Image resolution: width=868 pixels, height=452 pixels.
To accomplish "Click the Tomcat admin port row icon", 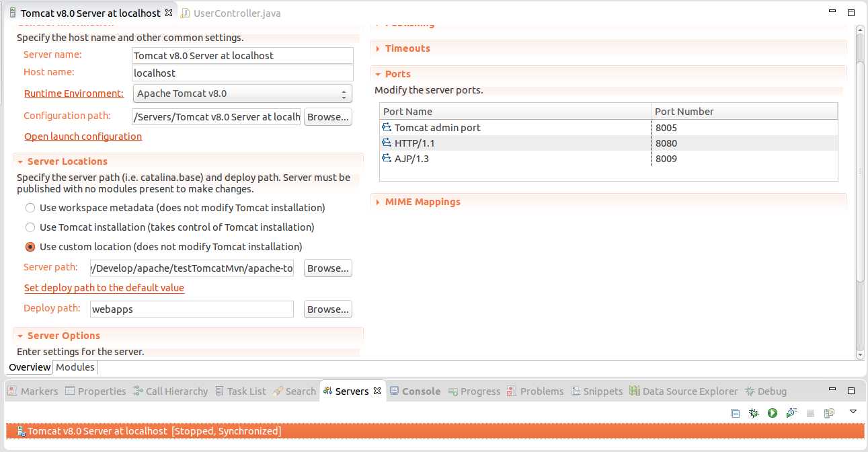I will (x=387, y=127).
